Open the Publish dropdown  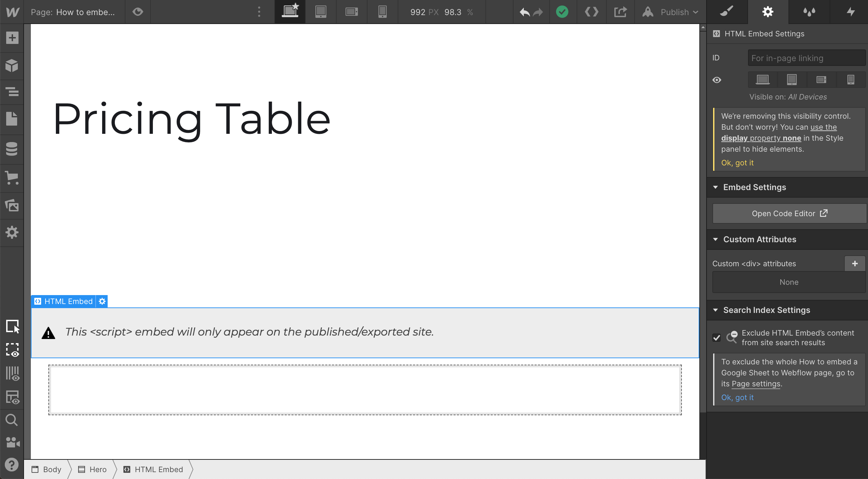[670, 12]
